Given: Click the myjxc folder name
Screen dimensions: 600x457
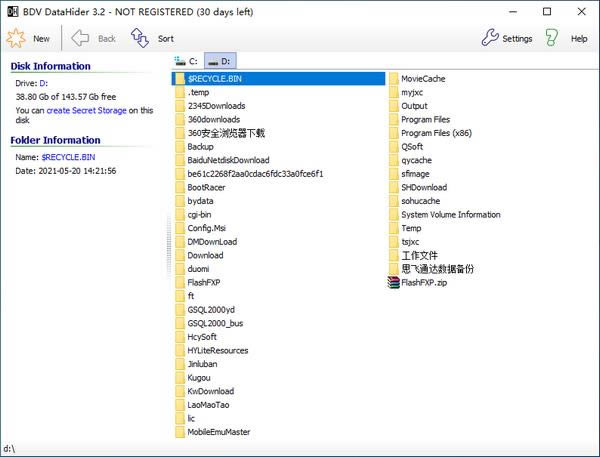Looking at the screenshot, I should point(412,92).
